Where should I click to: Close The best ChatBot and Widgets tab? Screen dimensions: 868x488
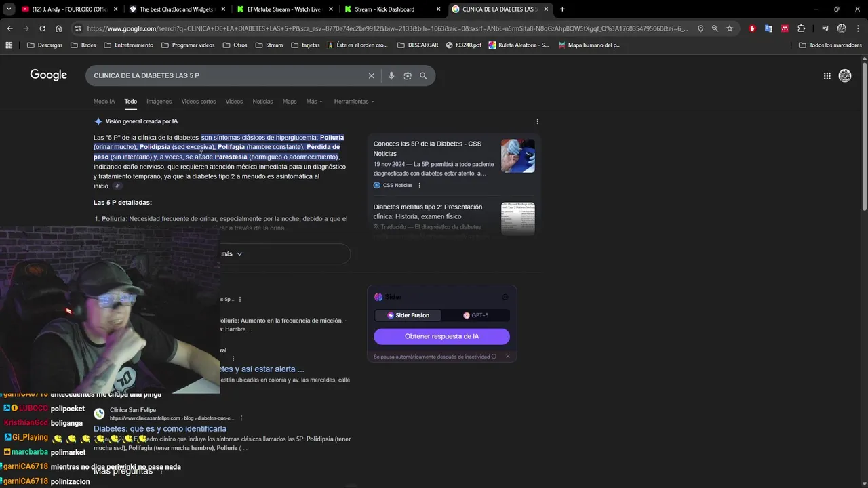pyautogui.click(x=222, y=9)
